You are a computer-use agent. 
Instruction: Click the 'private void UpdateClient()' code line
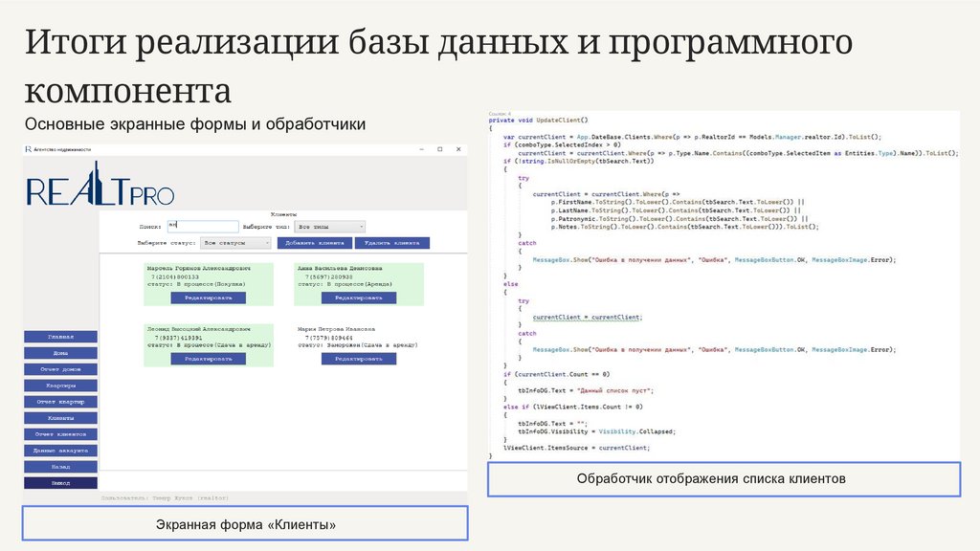coord(538,120)
